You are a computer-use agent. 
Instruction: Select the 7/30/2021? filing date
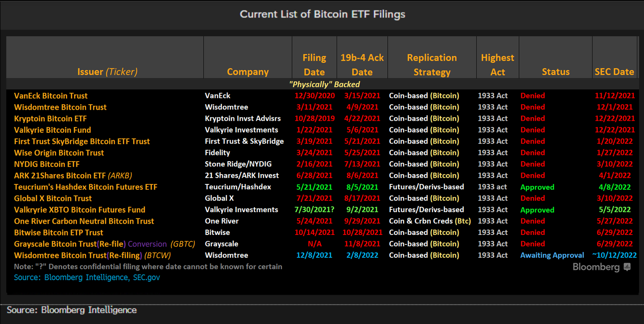315,210
